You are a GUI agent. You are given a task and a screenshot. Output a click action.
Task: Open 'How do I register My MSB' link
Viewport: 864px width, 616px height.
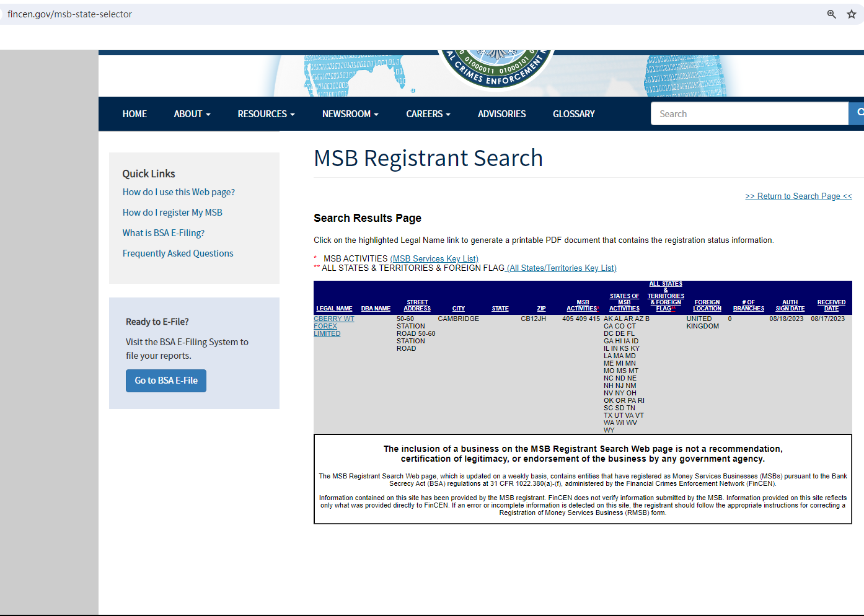tap(172, 213)
